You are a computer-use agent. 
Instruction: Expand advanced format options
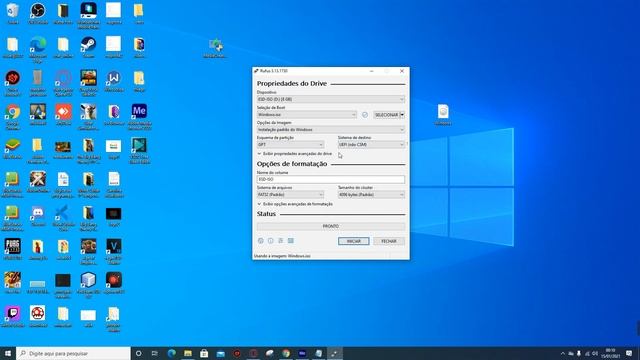pos(295,204)
